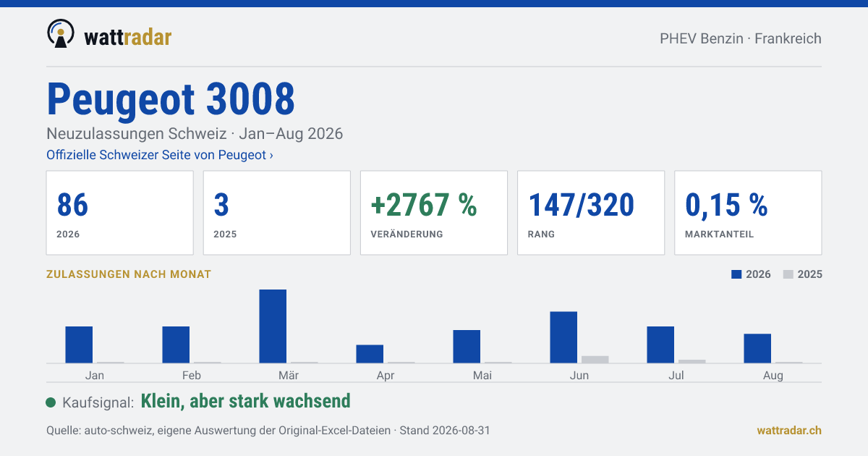This screenshot has width=868, height=456.
Task: Click the April 2026 bar
Action: tap(370, 354)
